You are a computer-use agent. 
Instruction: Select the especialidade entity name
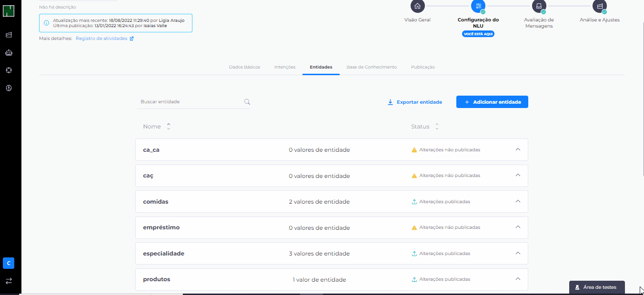(163, 254)
